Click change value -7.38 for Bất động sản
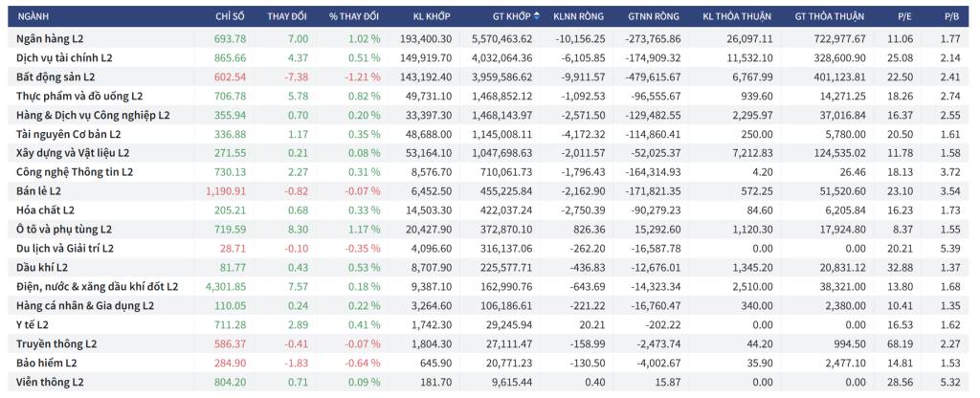The height and width of the screenshot is (398, 980). click(x=297, y=77)
